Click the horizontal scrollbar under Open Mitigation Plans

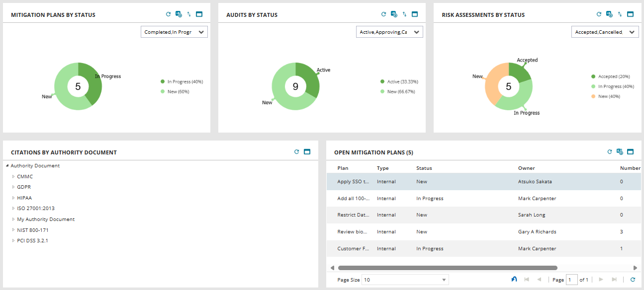click(448, 267)
